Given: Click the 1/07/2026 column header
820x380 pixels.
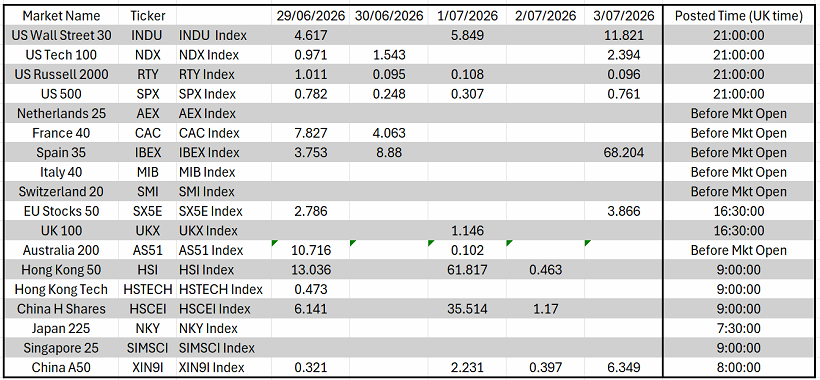Looking at the screenshot, I should click(x=467, y=16).
